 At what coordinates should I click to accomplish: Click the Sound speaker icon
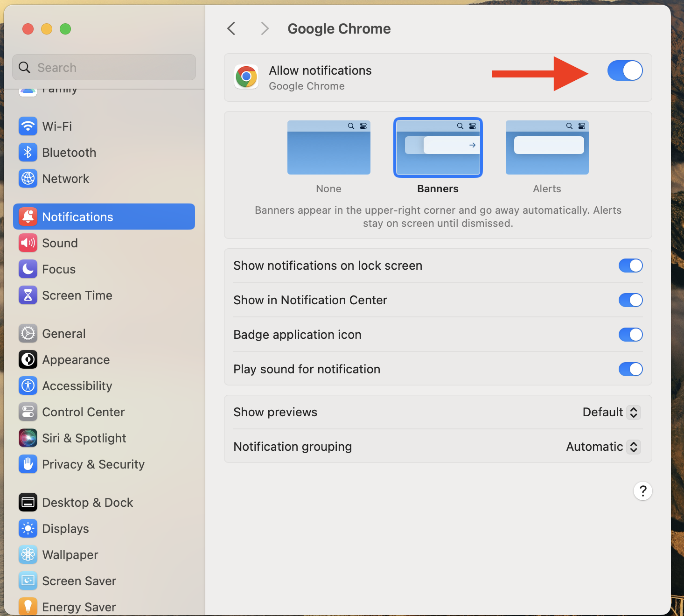pyautogui.click(x=28, y=243)
